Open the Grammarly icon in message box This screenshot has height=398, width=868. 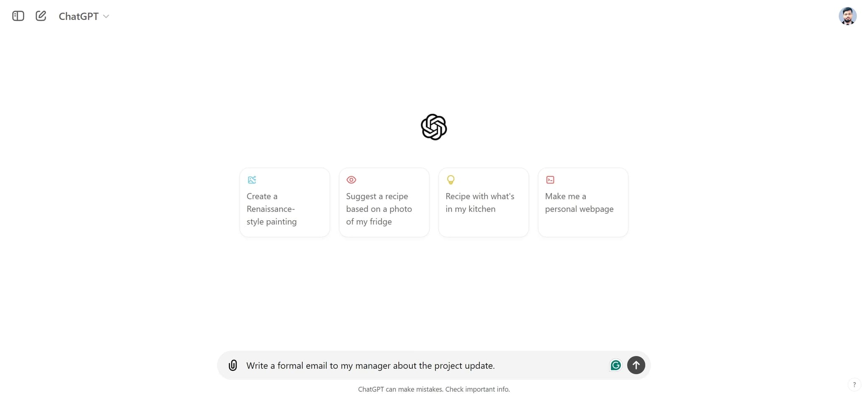coord(615,365)
